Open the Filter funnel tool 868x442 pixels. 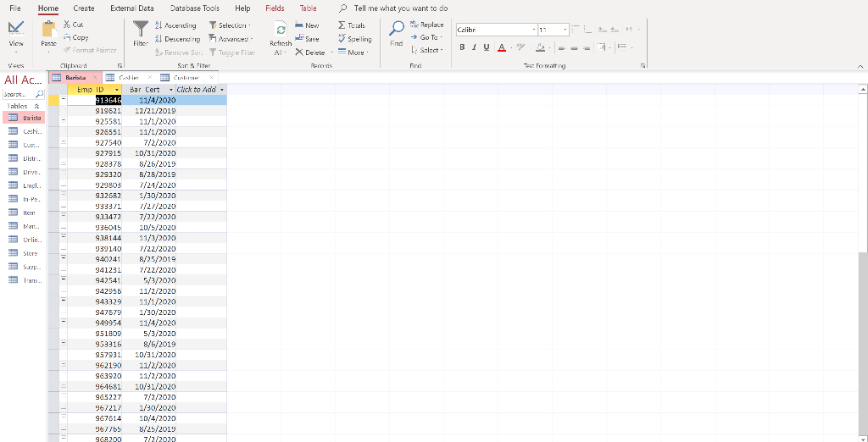141,35
